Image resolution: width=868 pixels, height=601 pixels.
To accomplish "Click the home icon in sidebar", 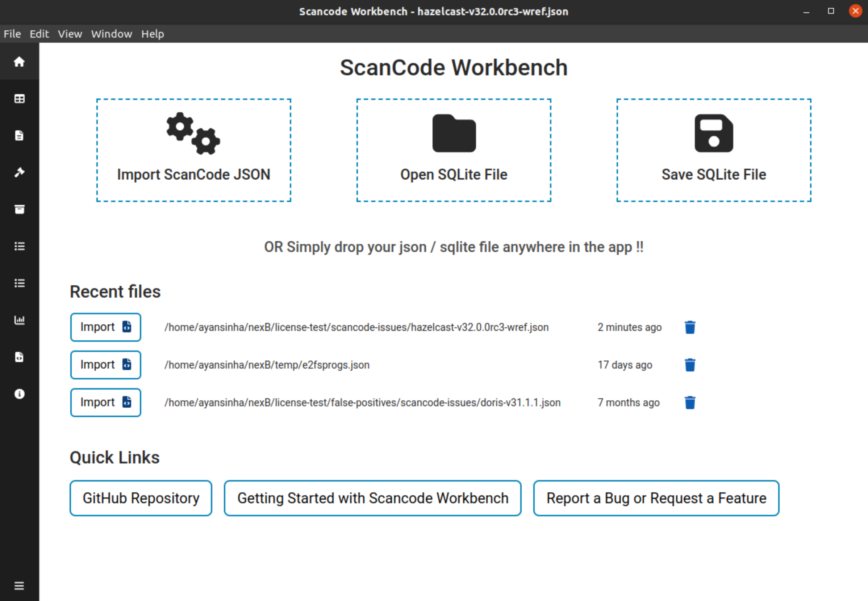I will click(x=19, y=62).
